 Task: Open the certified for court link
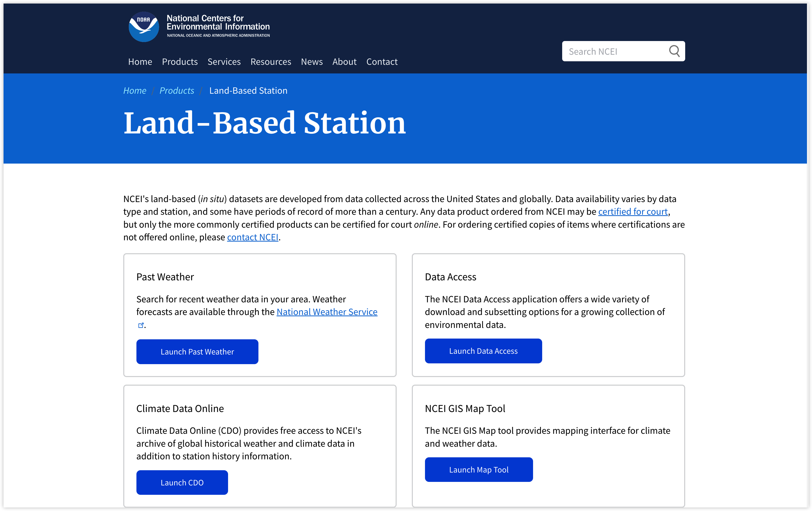point(633,211)
